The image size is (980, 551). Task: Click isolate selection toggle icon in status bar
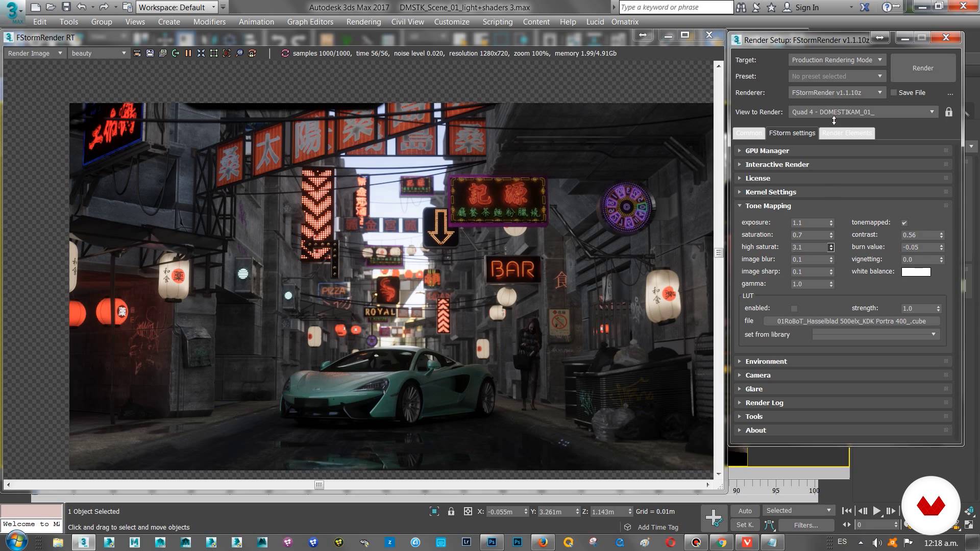click(434, 511)
